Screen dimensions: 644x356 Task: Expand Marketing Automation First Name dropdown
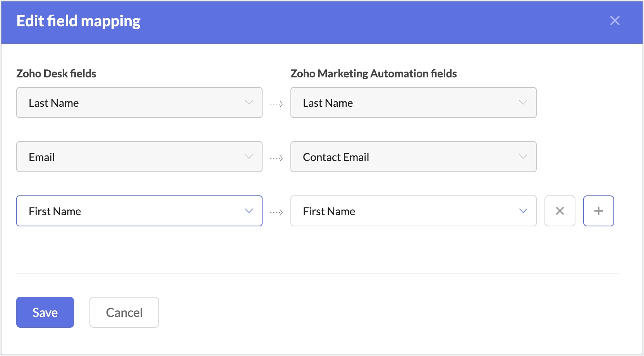(414, 211)
